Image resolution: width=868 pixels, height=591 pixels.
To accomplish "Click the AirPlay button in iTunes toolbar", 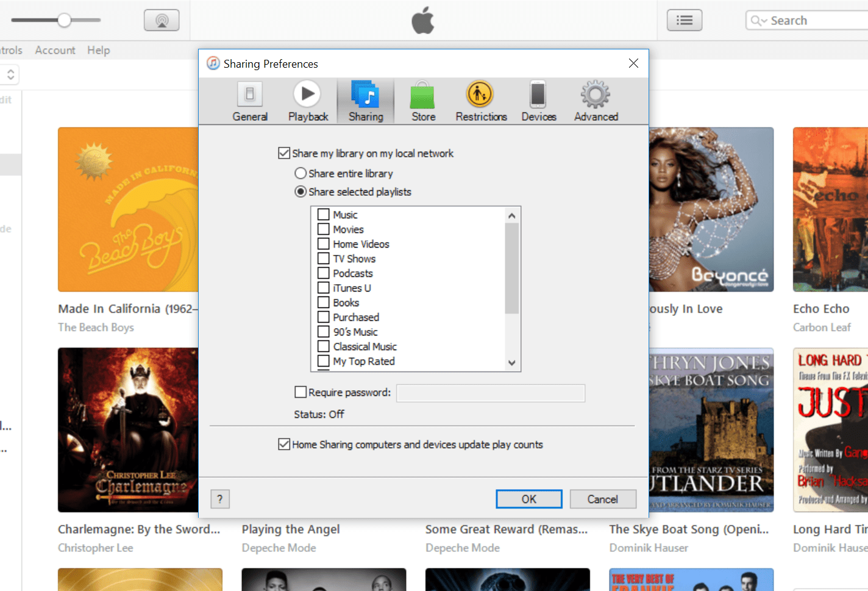I will point(162,20).
